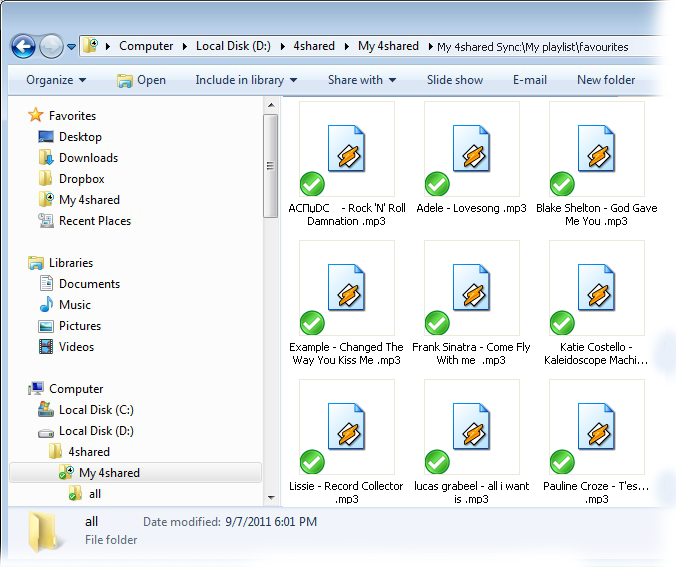Select the Frank Sinatra - Come Fly With me file
This screenshot has height=572, width=676.
coord(471,291)
